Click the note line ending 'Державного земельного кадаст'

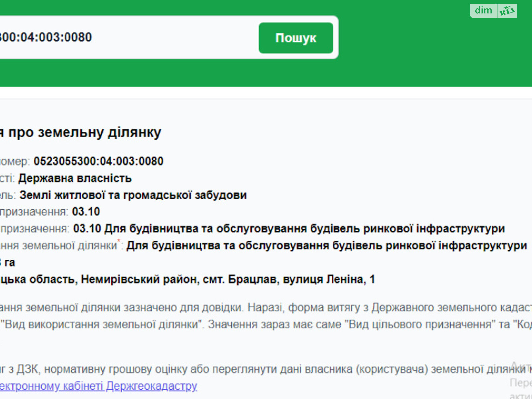(266, 308)
